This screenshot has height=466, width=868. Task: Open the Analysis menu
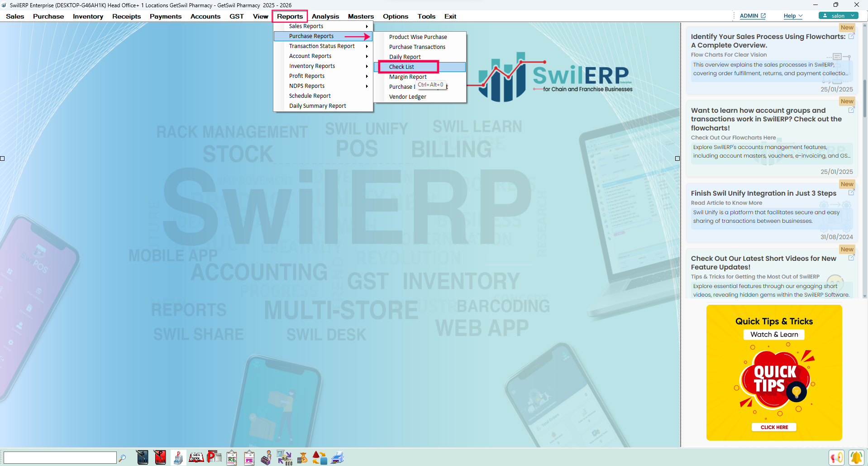(x=325, y=16)
